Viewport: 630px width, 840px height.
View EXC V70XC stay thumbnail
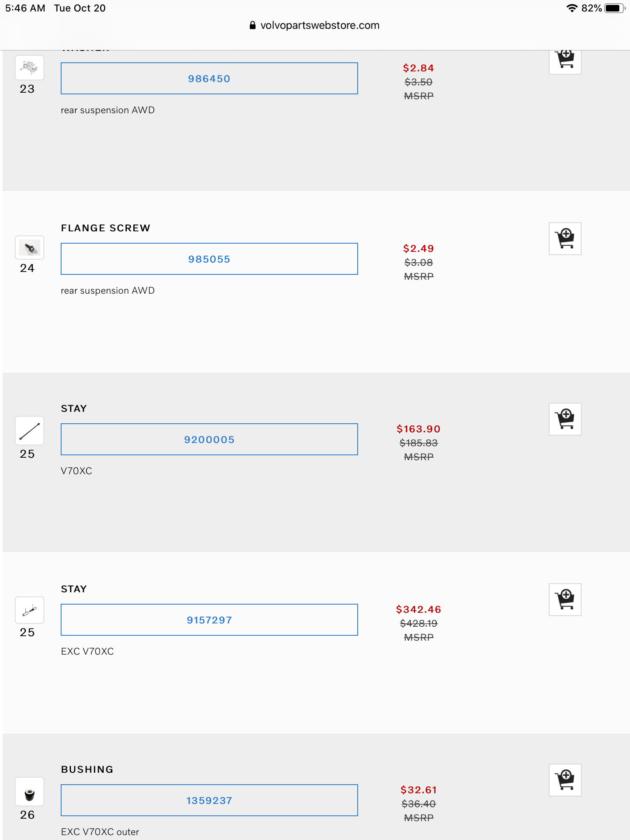pyautogui.click(x=30, y=610)
